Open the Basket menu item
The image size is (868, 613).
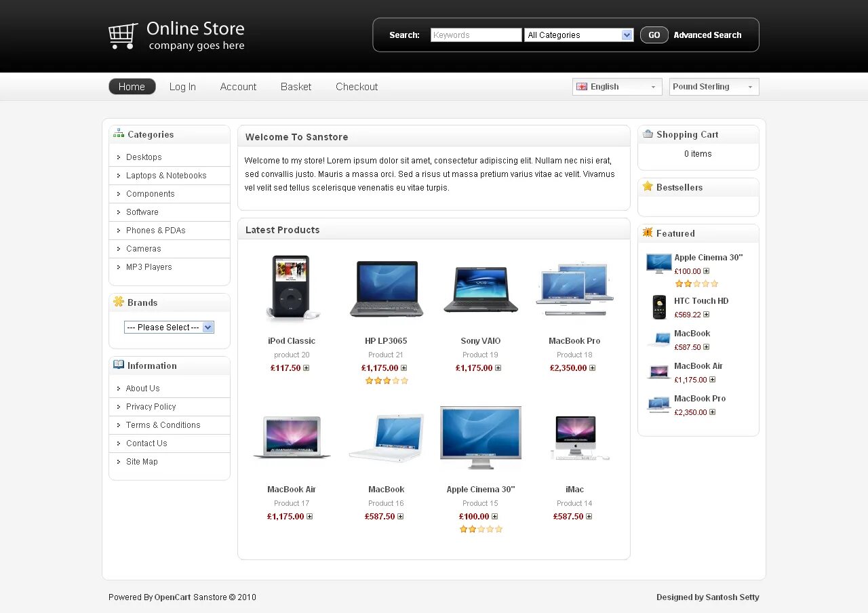click(296, 86)
